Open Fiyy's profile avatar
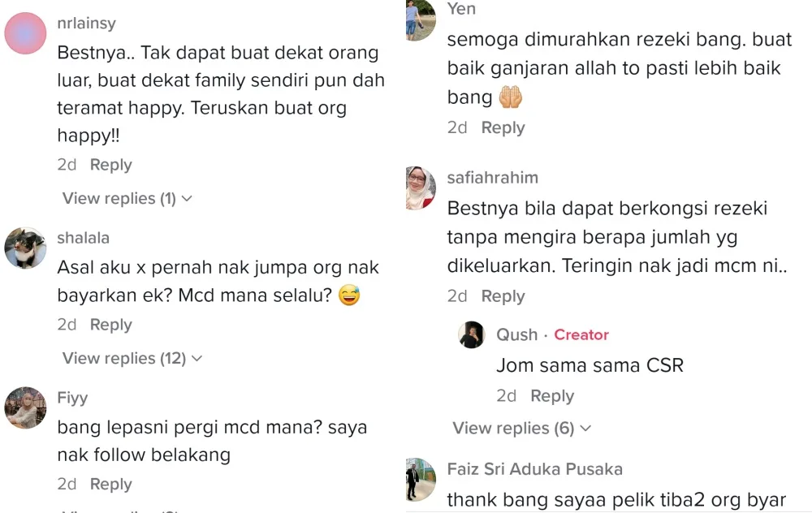Screen dimensions: 812x513 pyautogui.click(x=25, y=408)
